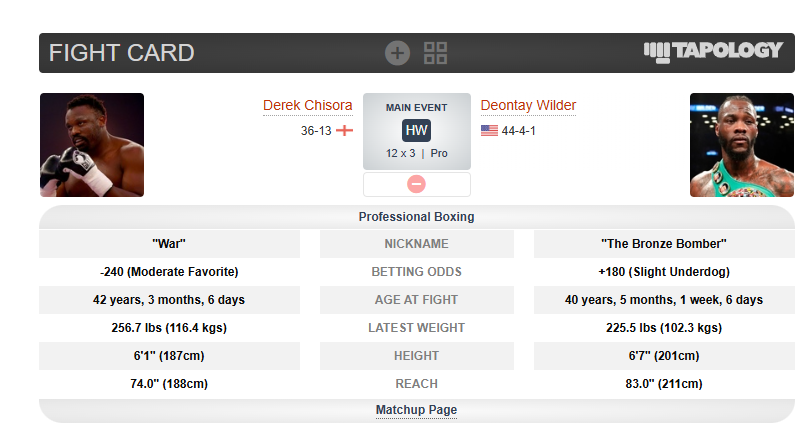This screenshot has height=438, width=810.
Task: Click Wilder's 44-4-1 record
Action: tap(519, 130)
